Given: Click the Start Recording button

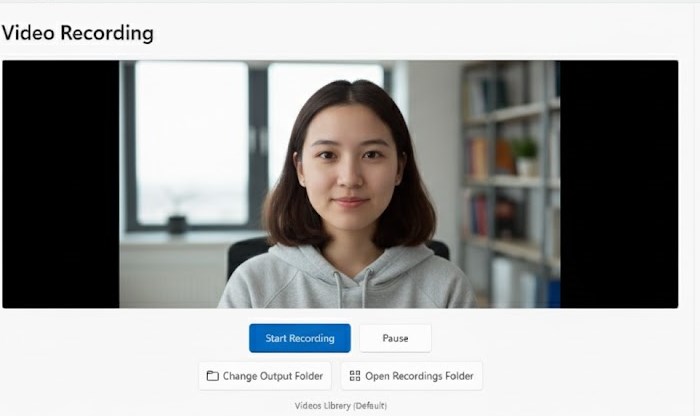Looking at the screenshot, I should (299, 338).
